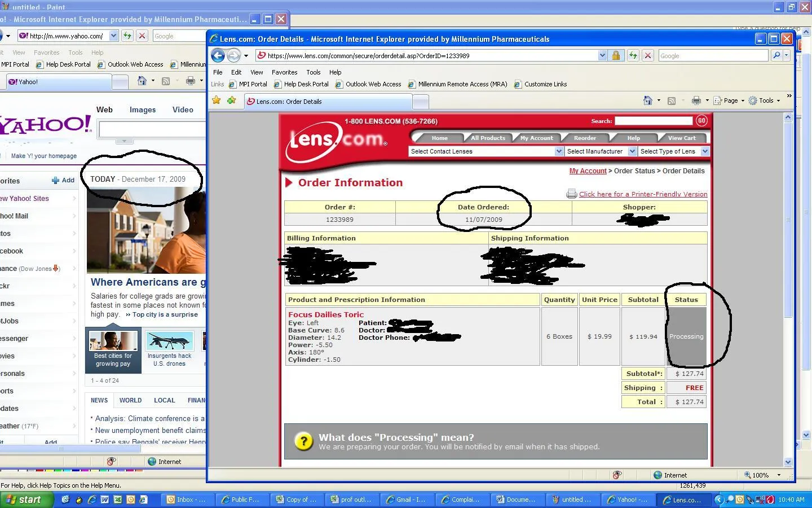812x508 pixels.
Task: Click the Lens.com site search field
Action: pos(654,121)
